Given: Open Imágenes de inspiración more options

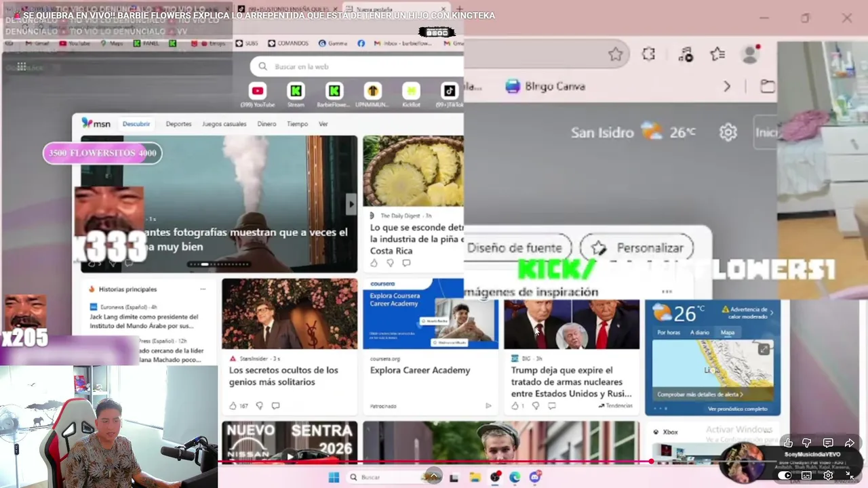Looking at the screenshot, I should click(x=667, y=291).
